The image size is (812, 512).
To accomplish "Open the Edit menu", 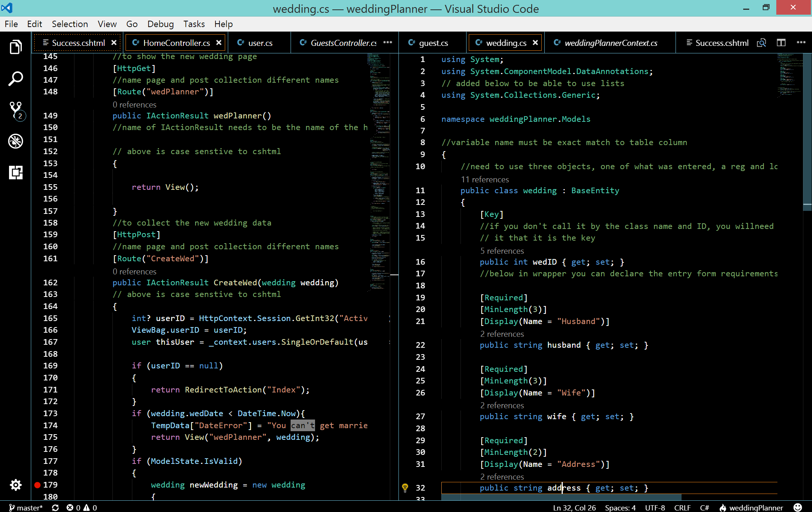I will pyautogui.click(x=35, y=24).
